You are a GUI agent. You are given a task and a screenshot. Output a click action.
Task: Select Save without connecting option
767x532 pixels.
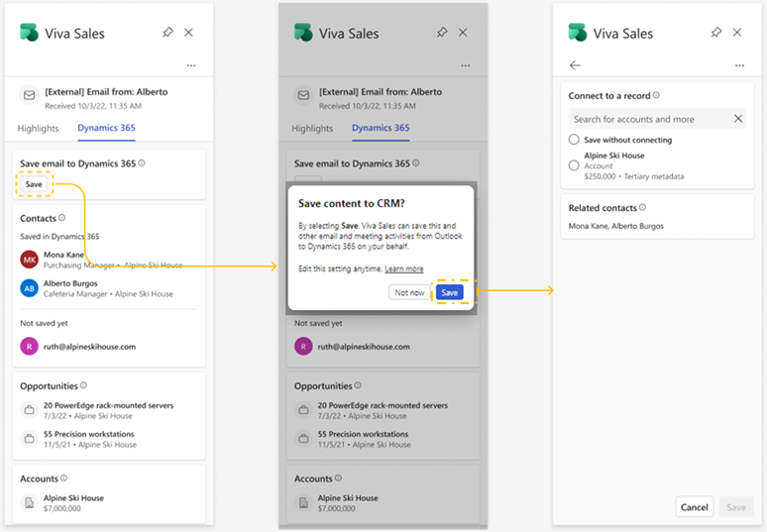click(574, 140)
